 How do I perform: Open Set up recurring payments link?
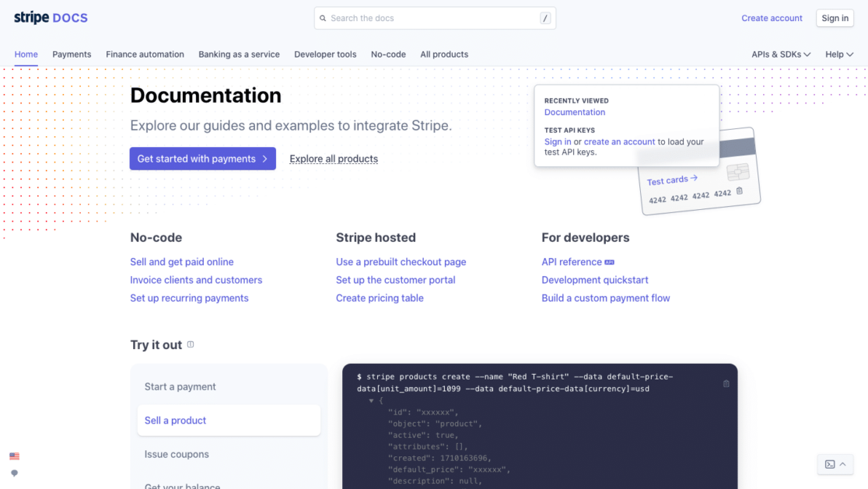(189, 299)
